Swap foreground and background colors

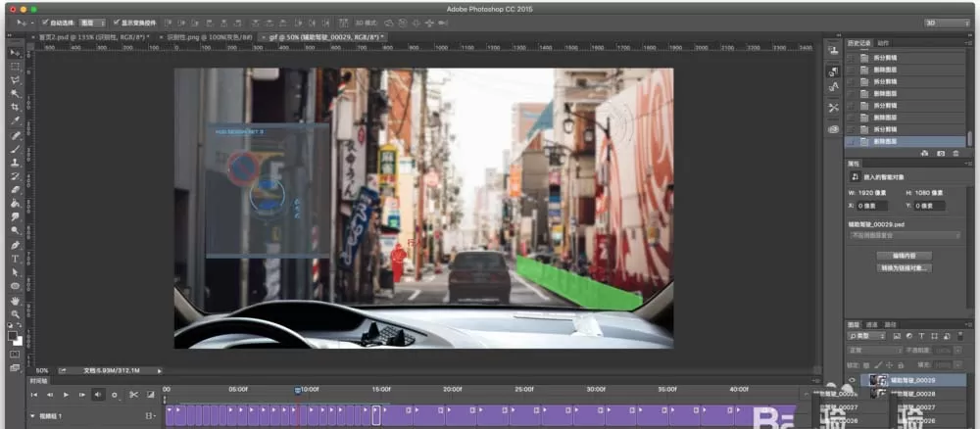click(20, 326)
